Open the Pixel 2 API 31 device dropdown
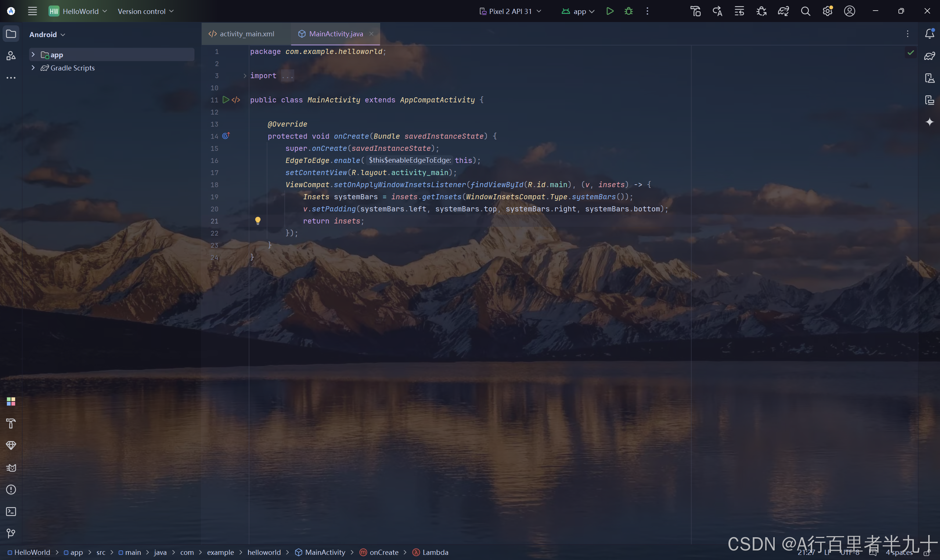The height and width of the screenshot is (560, 940). pyautogui.click(x=510, y=11)
